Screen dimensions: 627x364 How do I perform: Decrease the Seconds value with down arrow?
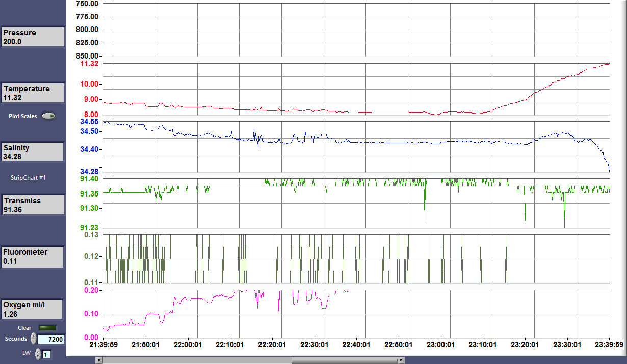34,341
